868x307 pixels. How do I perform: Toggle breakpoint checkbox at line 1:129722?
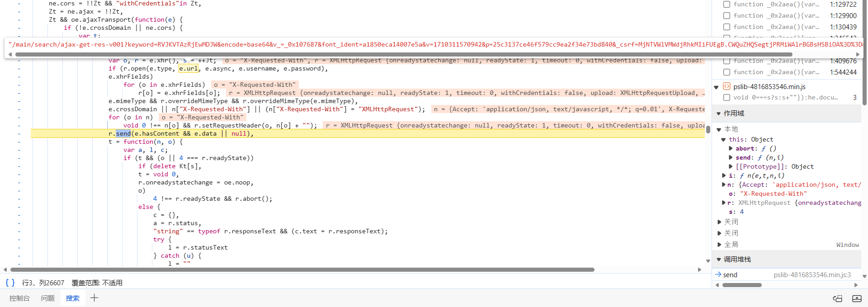[x=726, y=4]
